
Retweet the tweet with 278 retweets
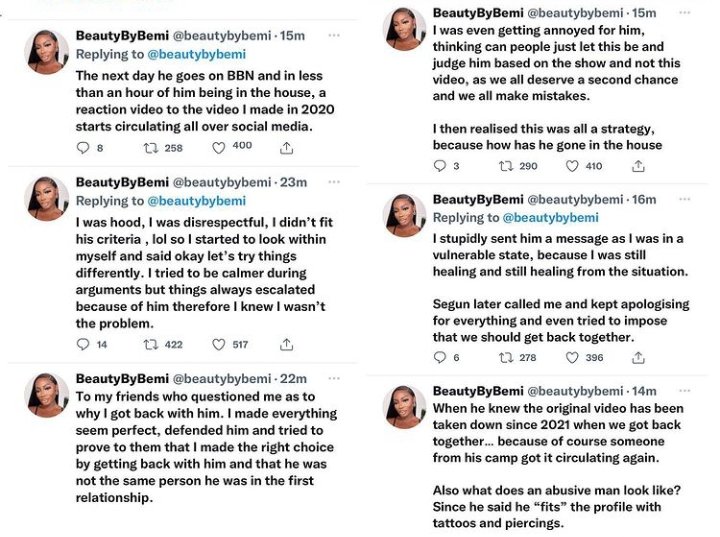click(506, 357)
